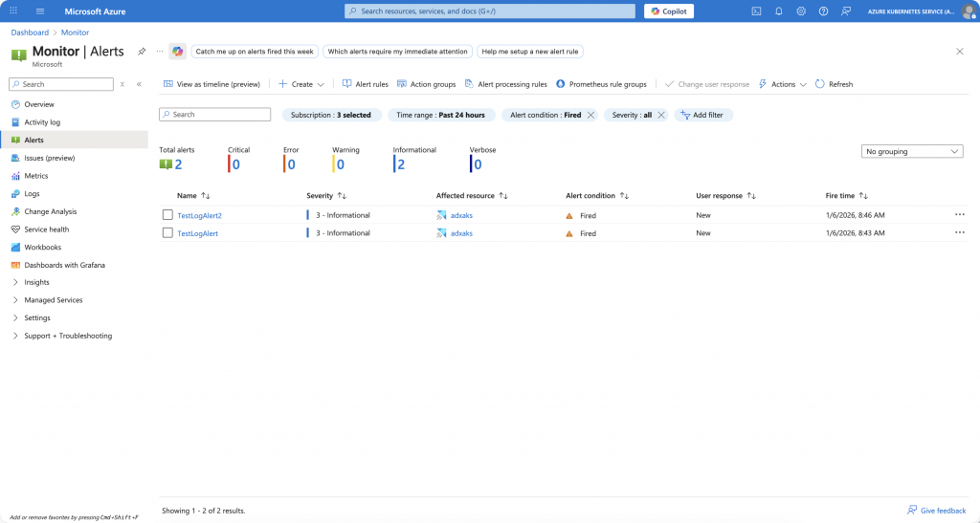Image resolution: width=980 pixels, height=523 pixels.
Task: Open Alert rules
Action: [365, 84]
